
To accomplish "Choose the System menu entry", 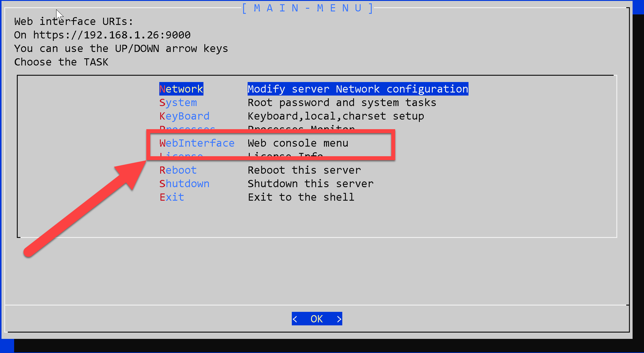I will [x=178, y=102].
